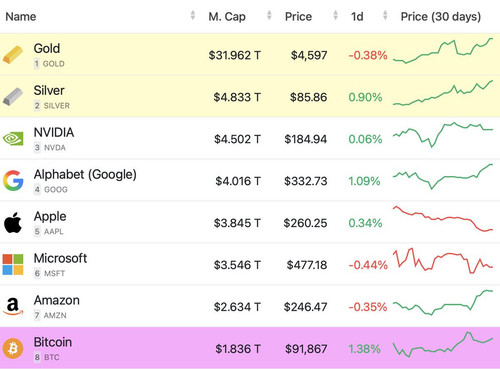Image resolution: width=500 pixels, height=369 pixels.
Task: Click the MSFT ticker label
Action: [x=54, y=274]
